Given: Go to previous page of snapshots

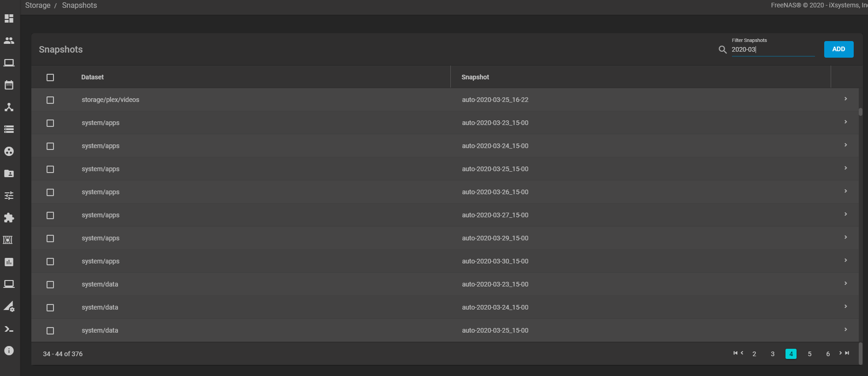Looking at the screenshot, I should coord(742,353).
